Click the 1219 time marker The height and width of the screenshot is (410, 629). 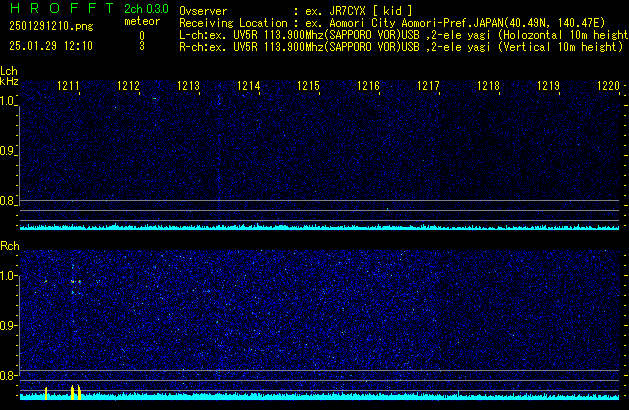click(548, 86)
